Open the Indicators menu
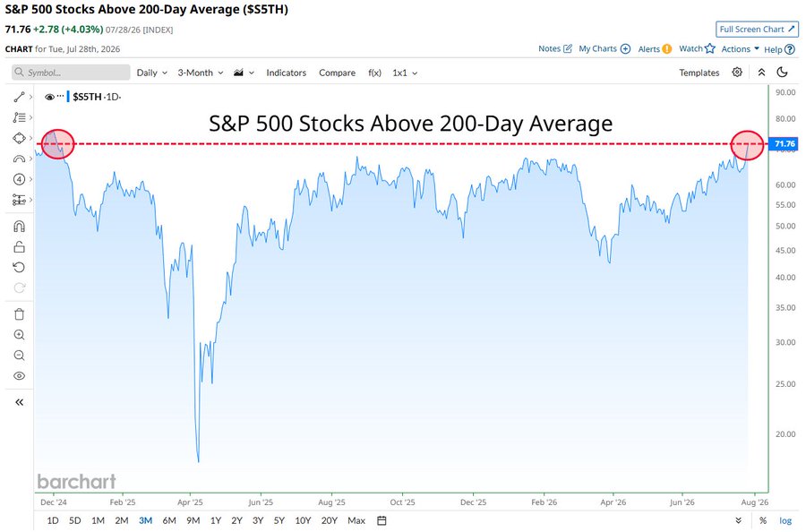 pyautogui.click(x=286, y=73)
